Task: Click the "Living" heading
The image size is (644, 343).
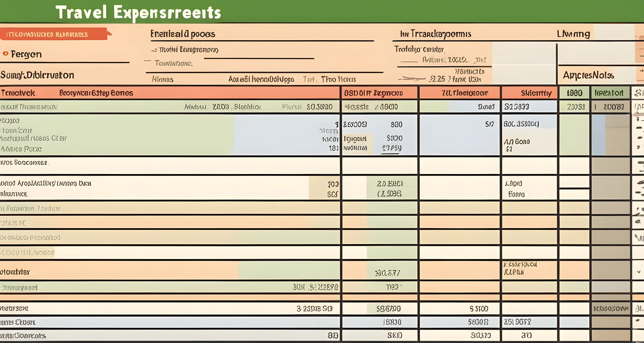Action: pyautogui.click(x=573, y=34)
